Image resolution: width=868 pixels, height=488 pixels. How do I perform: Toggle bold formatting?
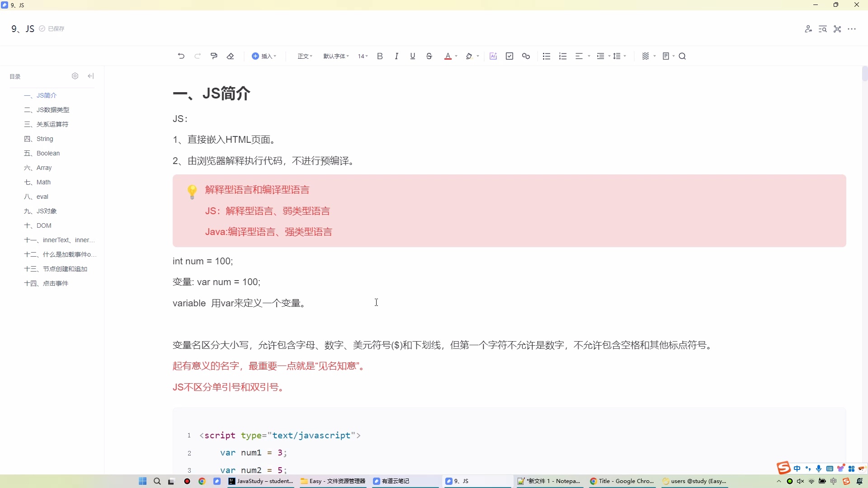pyautogui.click(x=379, y=56)
